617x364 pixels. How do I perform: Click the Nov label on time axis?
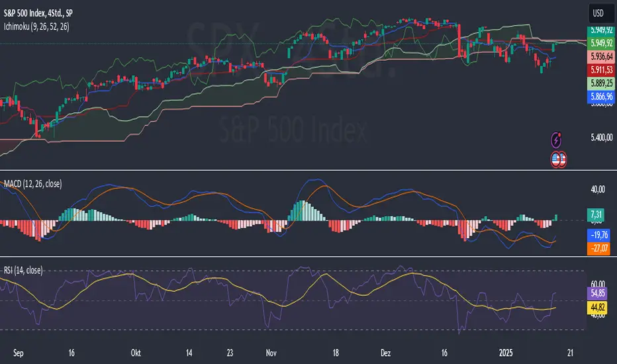tap(271, 353)
